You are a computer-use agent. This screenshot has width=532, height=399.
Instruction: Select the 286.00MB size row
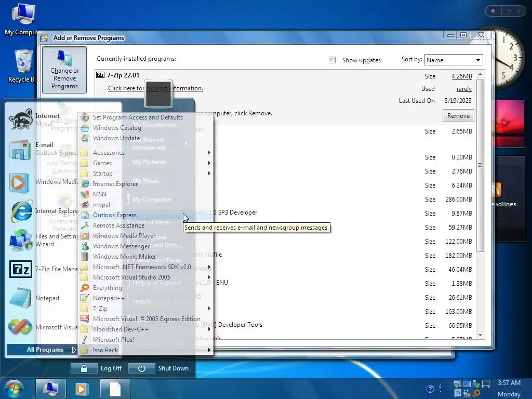[285, 199]
